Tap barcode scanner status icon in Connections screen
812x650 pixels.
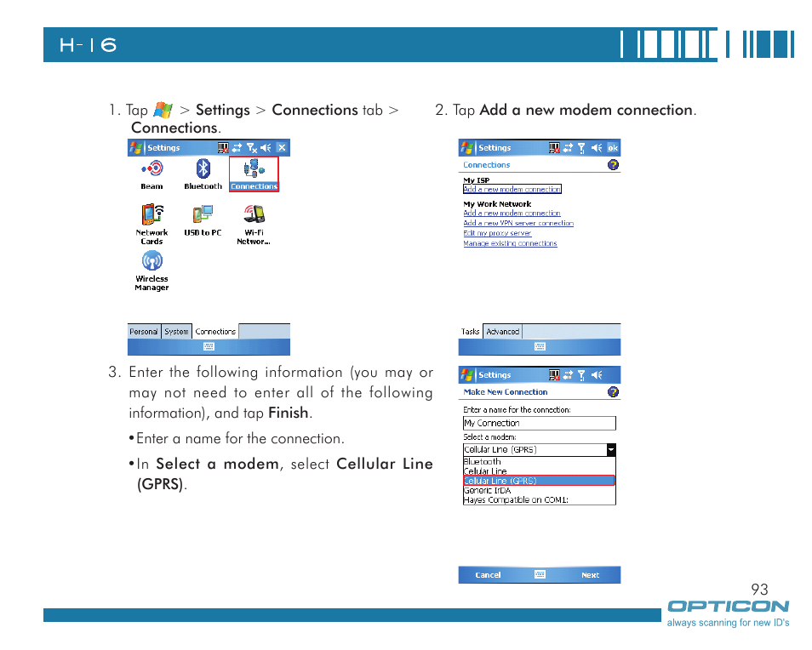point(554,148)
